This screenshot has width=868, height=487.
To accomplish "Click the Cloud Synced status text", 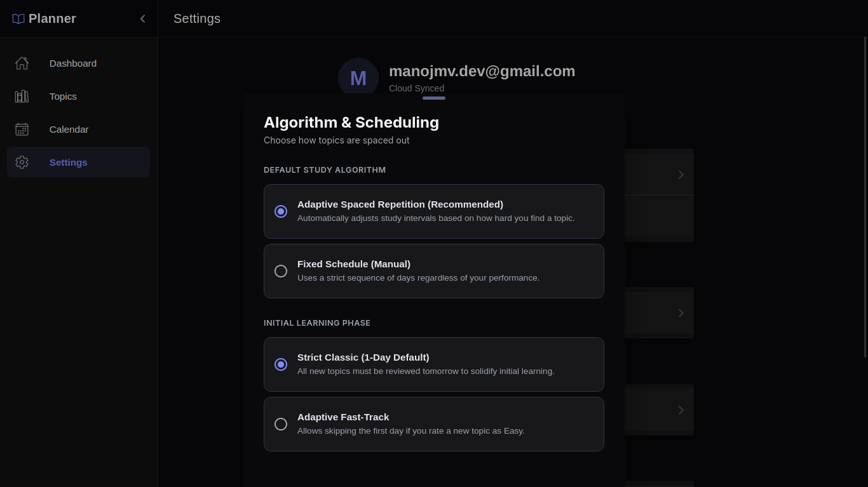I will tap(416, 88).
